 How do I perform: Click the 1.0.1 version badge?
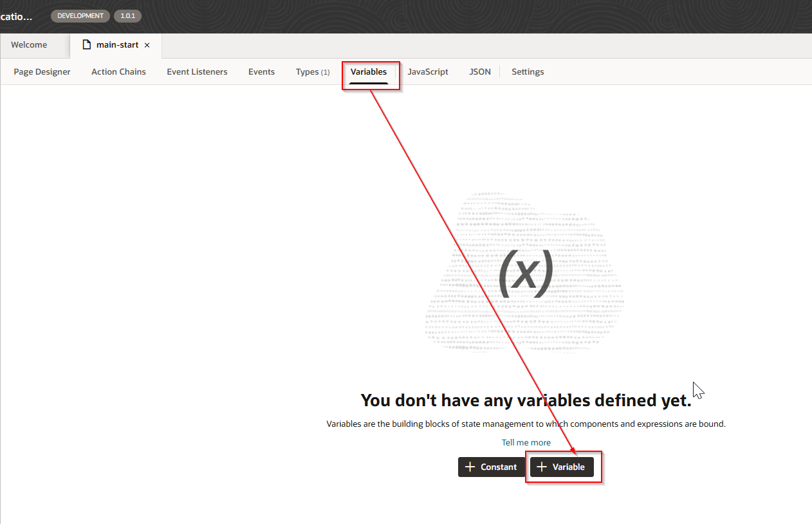tap(127, 16)
